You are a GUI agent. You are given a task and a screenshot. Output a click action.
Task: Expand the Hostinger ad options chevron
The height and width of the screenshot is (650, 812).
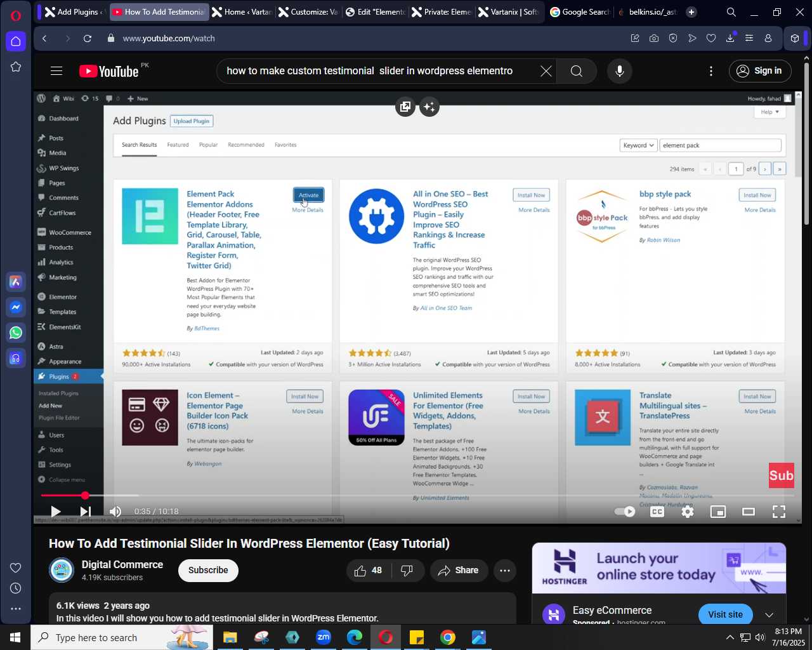click(x=769, y=615)
